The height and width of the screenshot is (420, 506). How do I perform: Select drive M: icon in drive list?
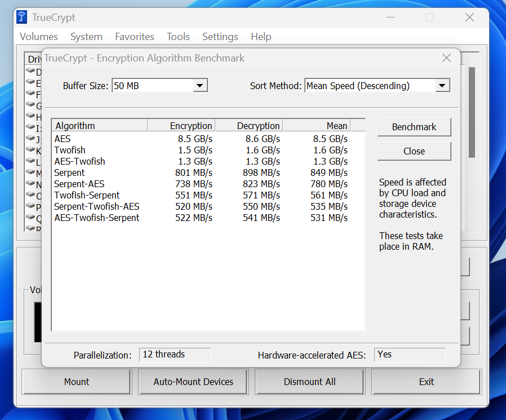pyautogui.click(x=30, y=172)
